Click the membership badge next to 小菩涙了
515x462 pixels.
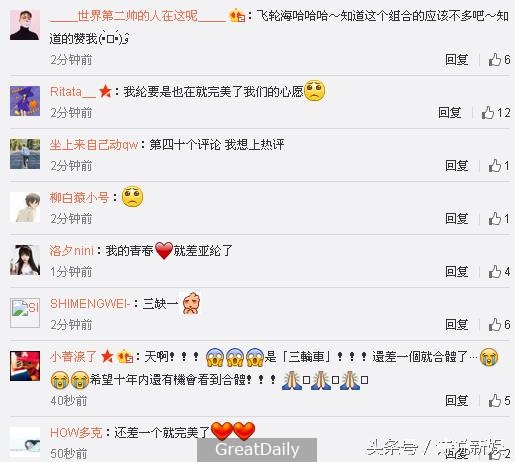(125, 356)
